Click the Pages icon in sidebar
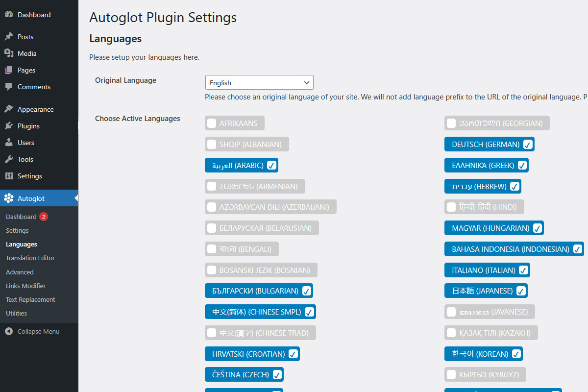The width and height of the screenshot is (588, 392). 9,70
